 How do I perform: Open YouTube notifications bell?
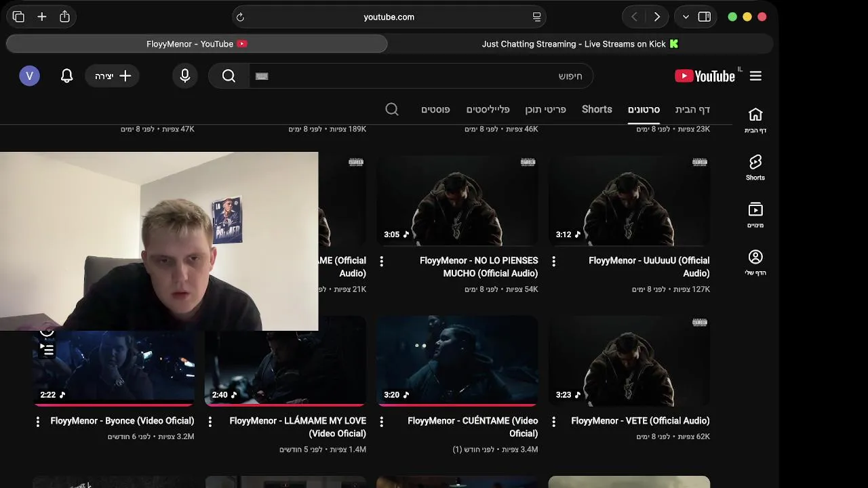coord(66,76)
